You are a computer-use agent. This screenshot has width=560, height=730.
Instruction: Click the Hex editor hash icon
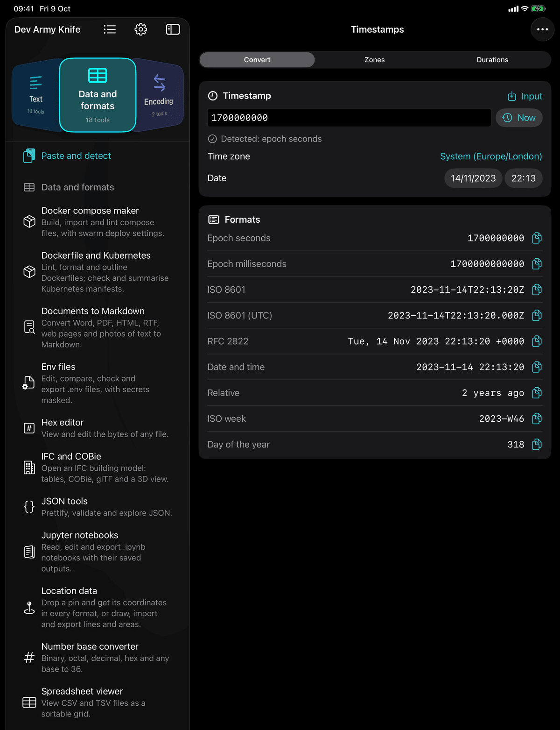[x=29, y=428]
